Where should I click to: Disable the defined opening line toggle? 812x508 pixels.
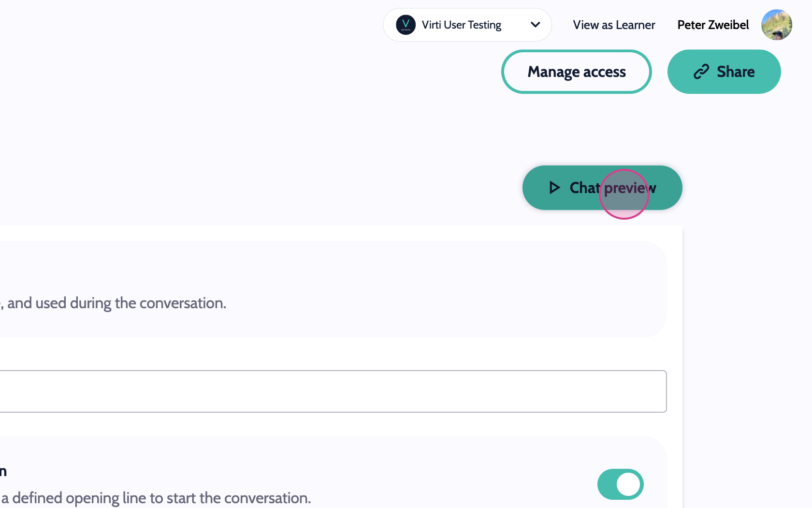pos(620,484)
